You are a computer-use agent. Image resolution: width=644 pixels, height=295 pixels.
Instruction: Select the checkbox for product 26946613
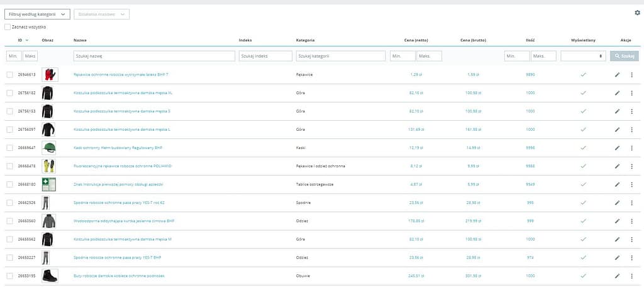coord(9,75)
